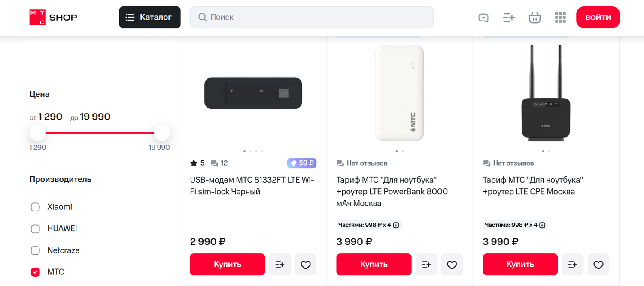Click the ВОЙТИ button
644x286 pixels.
coord(598,17)
